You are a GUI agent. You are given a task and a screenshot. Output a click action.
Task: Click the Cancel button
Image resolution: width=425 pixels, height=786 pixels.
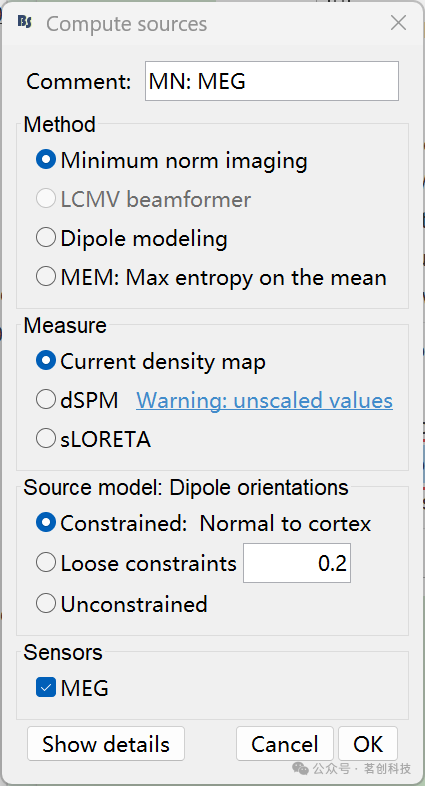285,744
